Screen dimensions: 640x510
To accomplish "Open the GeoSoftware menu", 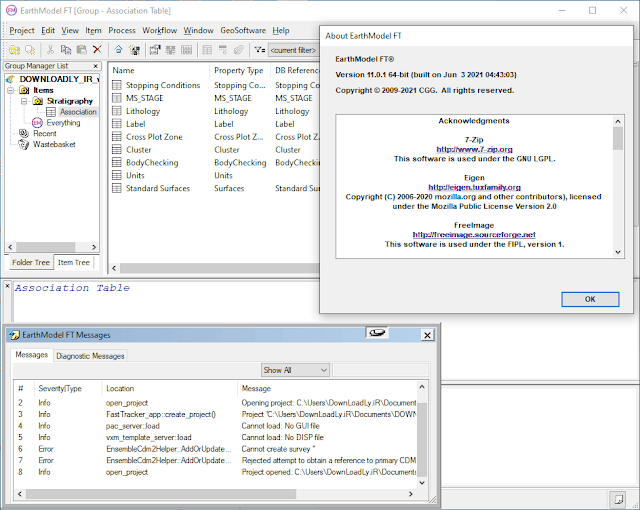I will coord(243,30).
